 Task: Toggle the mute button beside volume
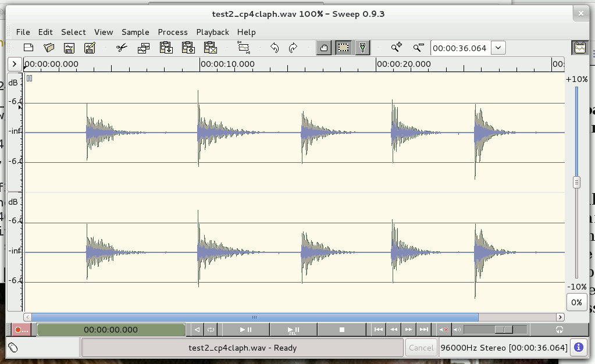pyautogui.click(x=444, y=330)
